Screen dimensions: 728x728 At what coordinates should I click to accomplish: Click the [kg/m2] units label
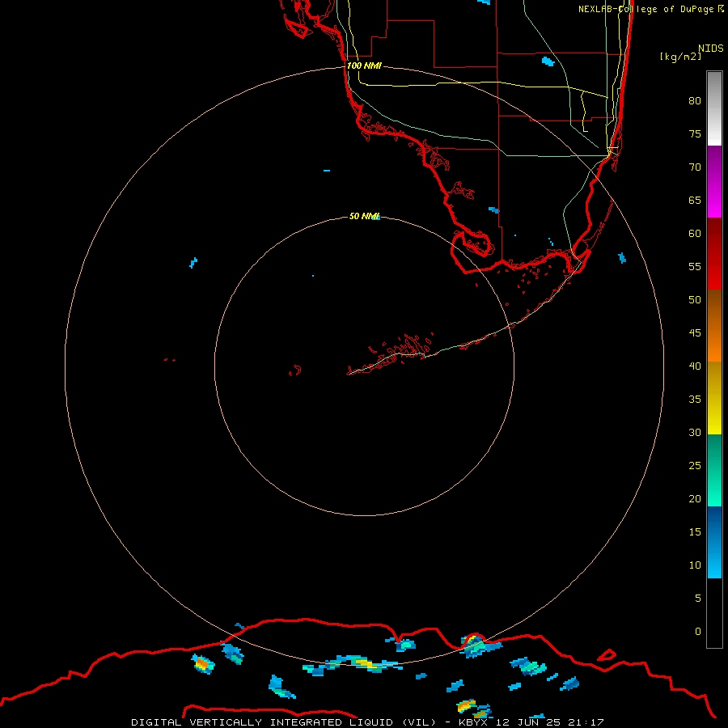coord(680,57)
